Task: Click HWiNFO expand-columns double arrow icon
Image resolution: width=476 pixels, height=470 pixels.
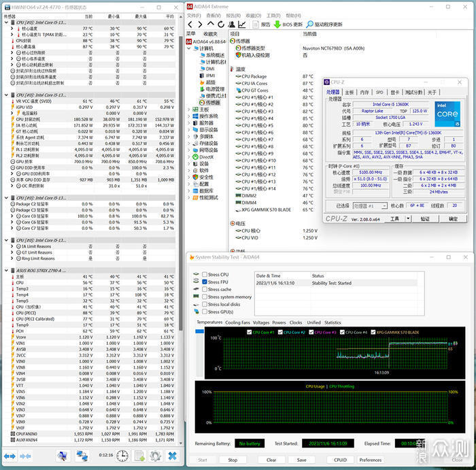Action: [x=10, y=456]
